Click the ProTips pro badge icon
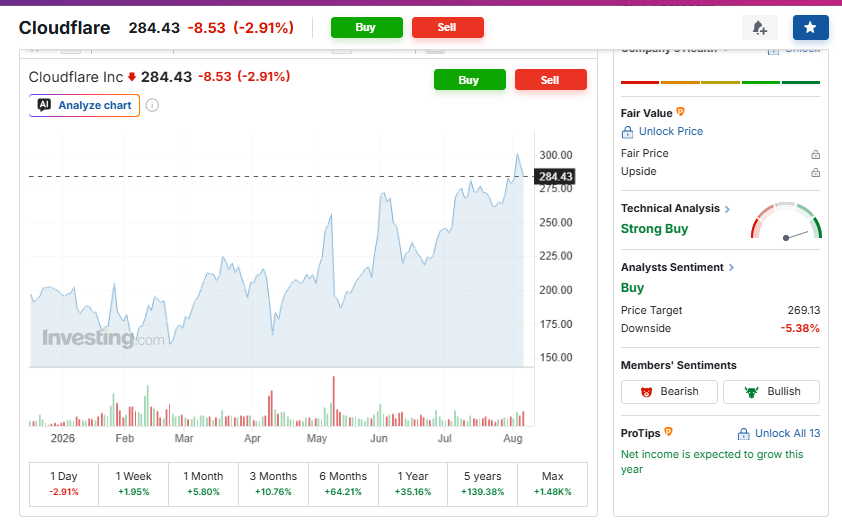Screen dimensions: 842x528 pyautogui.click(x=669, y=431)
